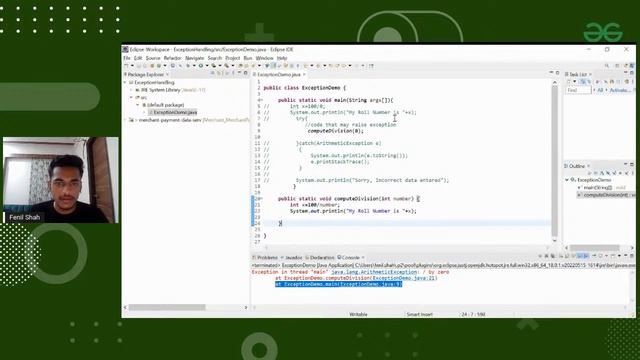
Task: Open the New dropdown arrow in toolbar
Action: coord(132,66)
